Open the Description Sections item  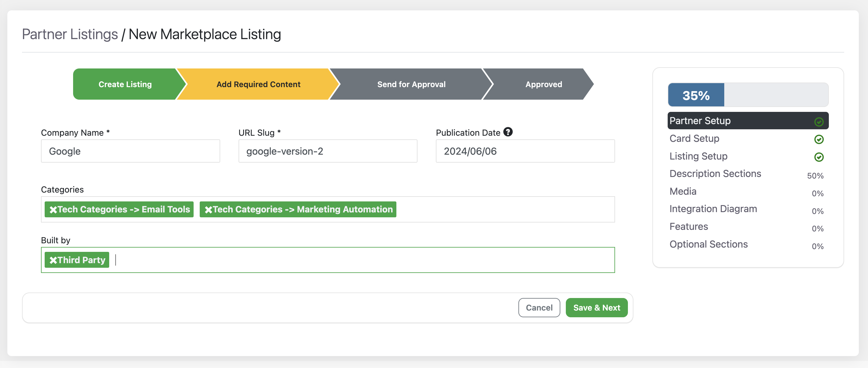(748, 174)
